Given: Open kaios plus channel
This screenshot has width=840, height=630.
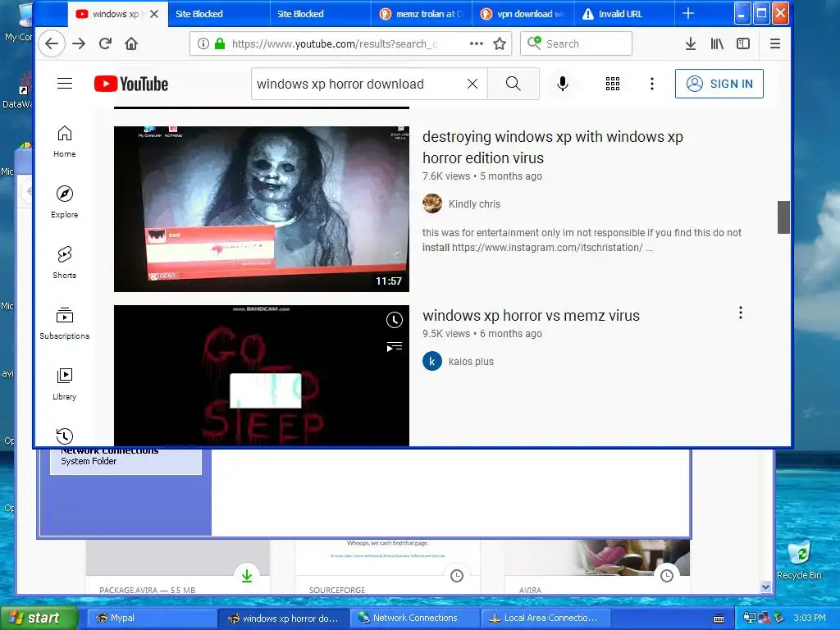Looking at the screenshot, I should pos(471,361).
